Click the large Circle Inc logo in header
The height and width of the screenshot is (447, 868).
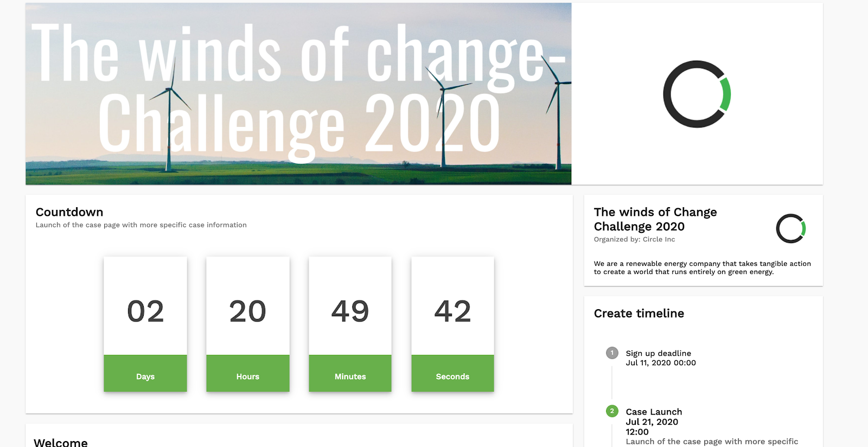pyautogui.click(x=697, y=94)
